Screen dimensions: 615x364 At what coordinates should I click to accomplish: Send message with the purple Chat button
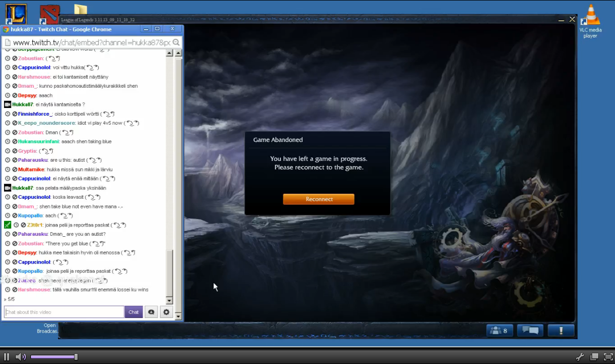[x=134, y=312]
